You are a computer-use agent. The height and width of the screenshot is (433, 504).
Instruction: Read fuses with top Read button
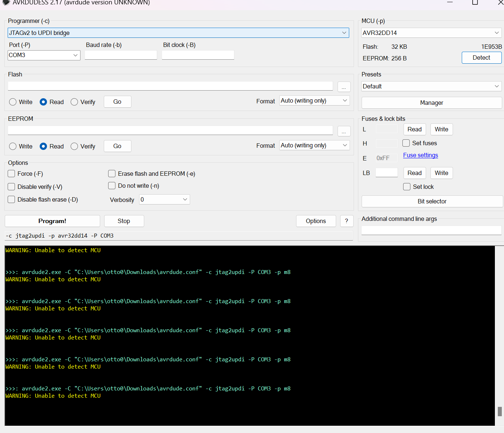[x=414, y=129]
